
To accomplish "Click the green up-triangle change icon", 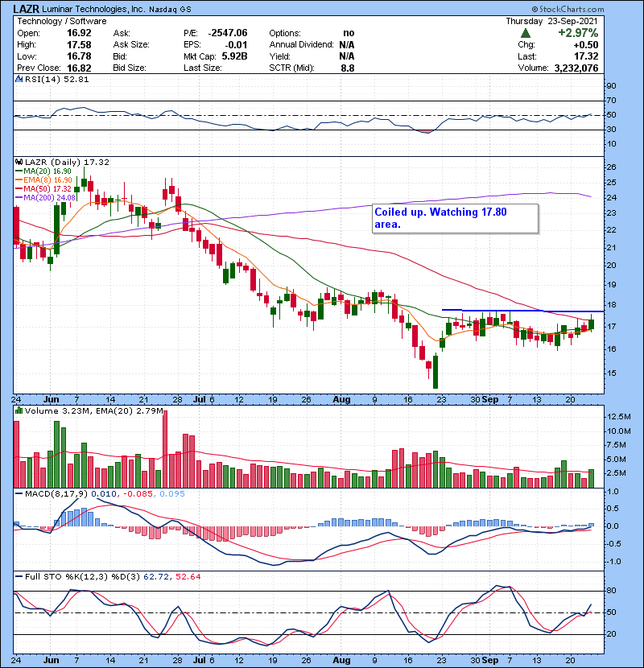I will coord(526,33).
